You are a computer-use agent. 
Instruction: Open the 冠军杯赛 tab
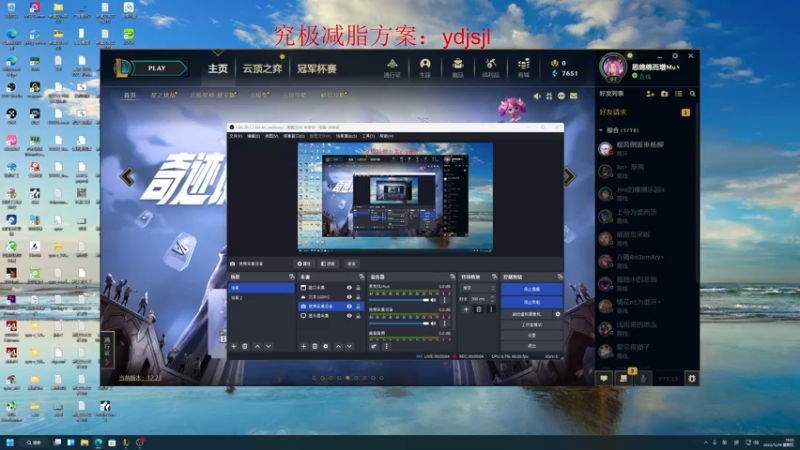tap(317, 68)
